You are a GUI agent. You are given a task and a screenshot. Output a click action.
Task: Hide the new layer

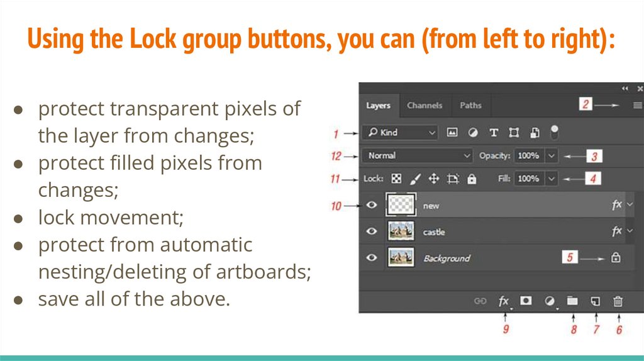tap(372, 204)
